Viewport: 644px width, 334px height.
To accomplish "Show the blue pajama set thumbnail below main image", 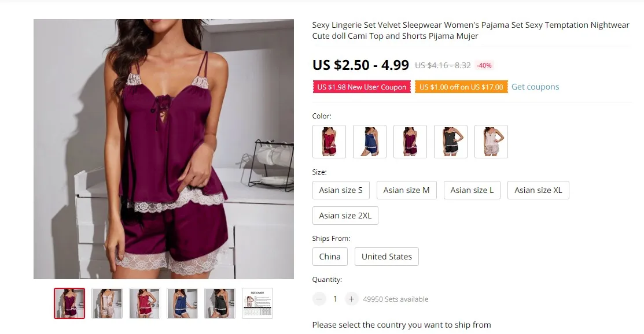I will tap(182, 303).
